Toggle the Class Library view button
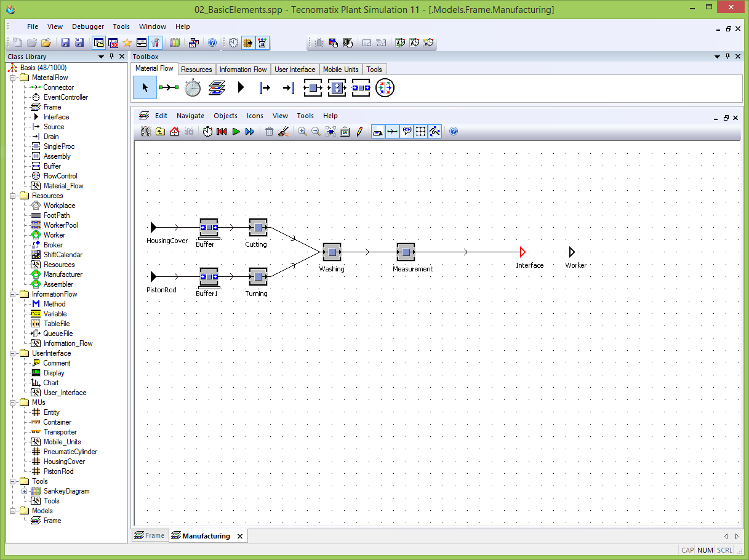The image size is (749, 560). pos(98,42)
